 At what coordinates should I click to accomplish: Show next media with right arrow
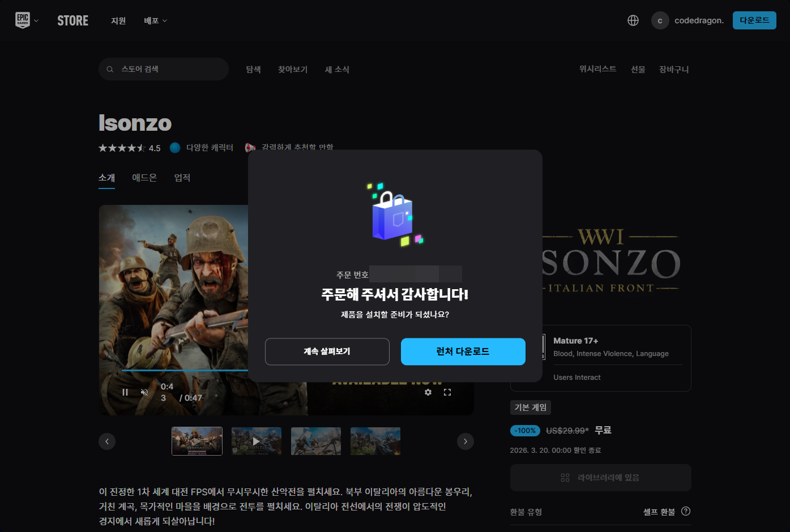pos(466,441)
